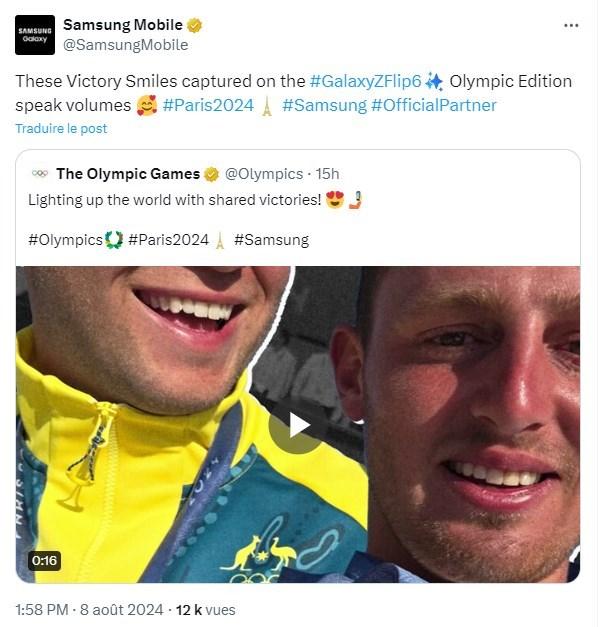Viewport: 599px width, 627px height.
Task: Click the 0:16 video duration badge
Action: click(x=44, y=561)
